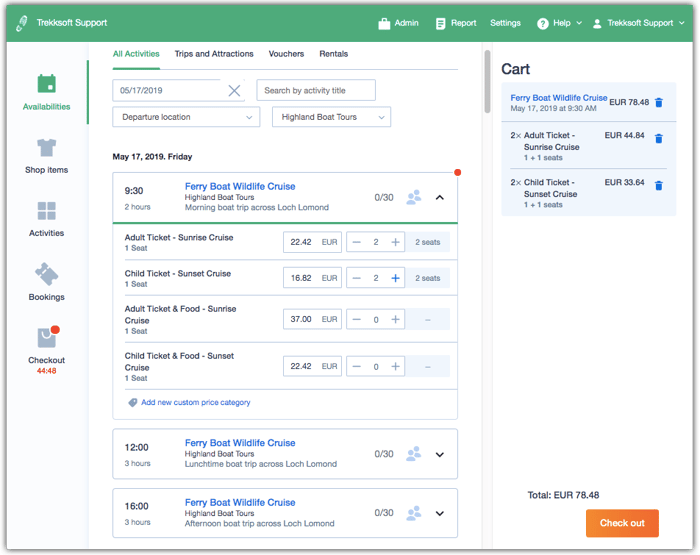This screenshot has width=700, height=555.
Task: Open Bookings ticket icon
Action: point(46,274)
